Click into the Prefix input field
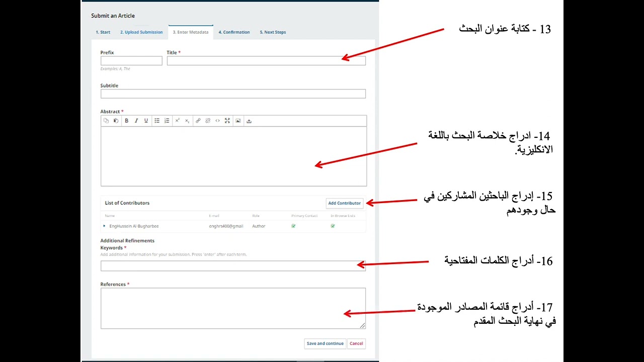 (x=131, y=61)
